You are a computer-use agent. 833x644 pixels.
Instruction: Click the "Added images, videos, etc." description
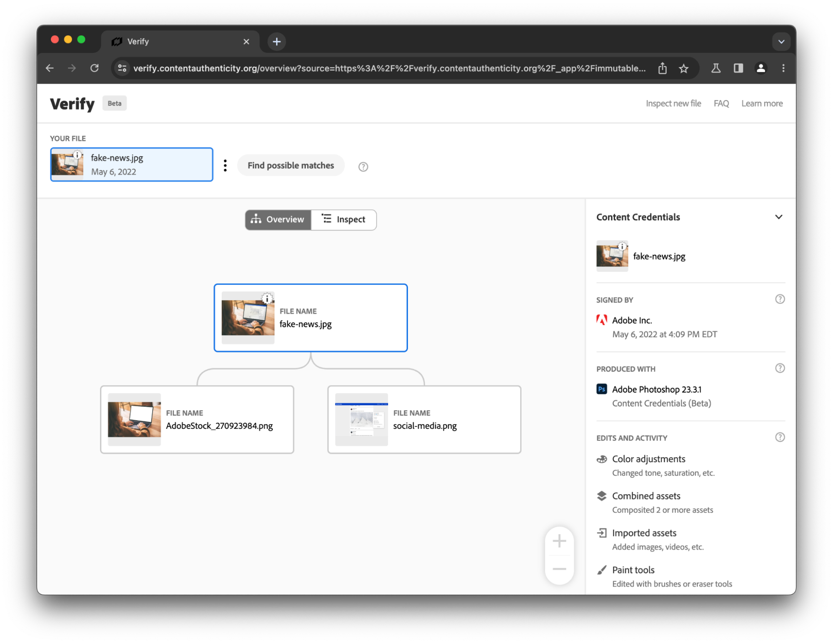(658, 547)
